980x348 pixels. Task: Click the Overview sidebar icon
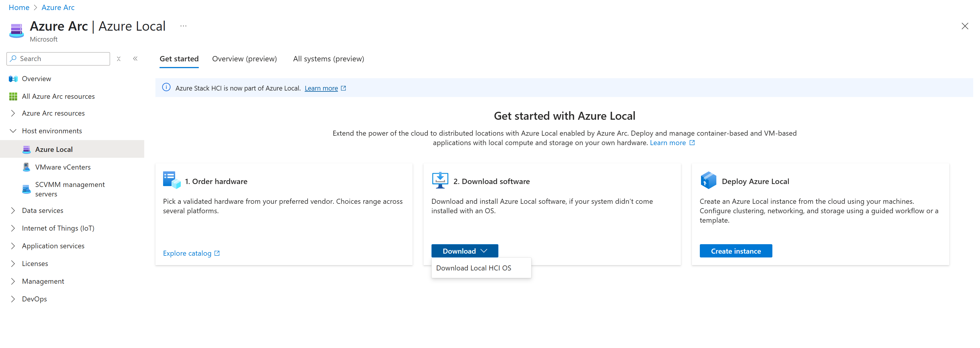13,79
